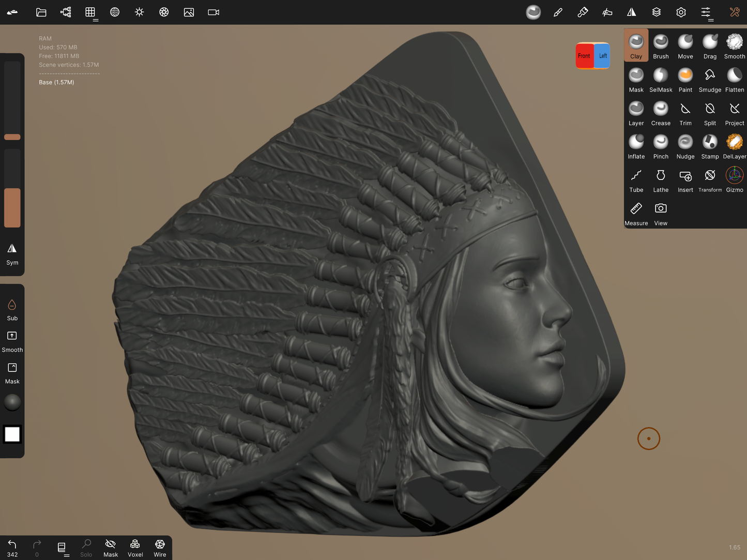Screen dimensions: 747x560
Task: Snap view to Left on cube
Action: (x=602, y=56)
